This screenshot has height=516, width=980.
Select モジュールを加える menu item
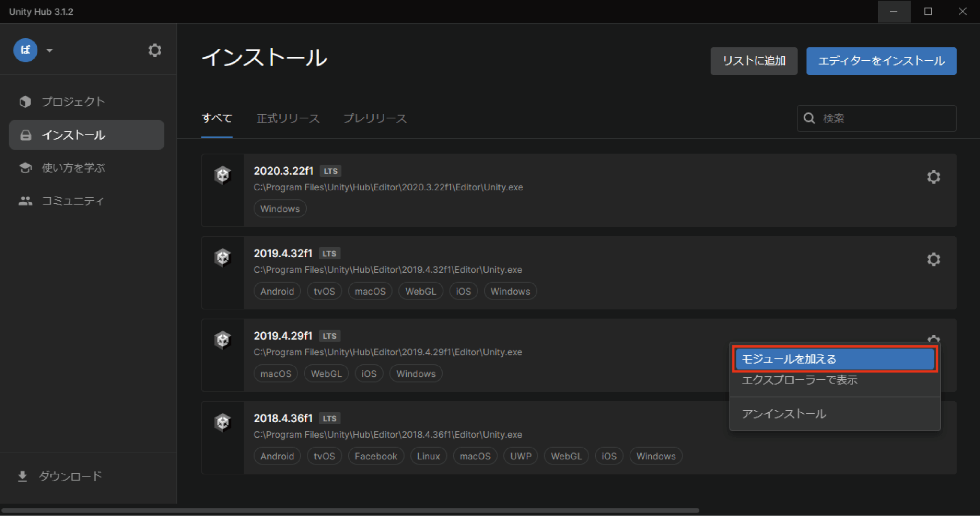tap(835, 359)
